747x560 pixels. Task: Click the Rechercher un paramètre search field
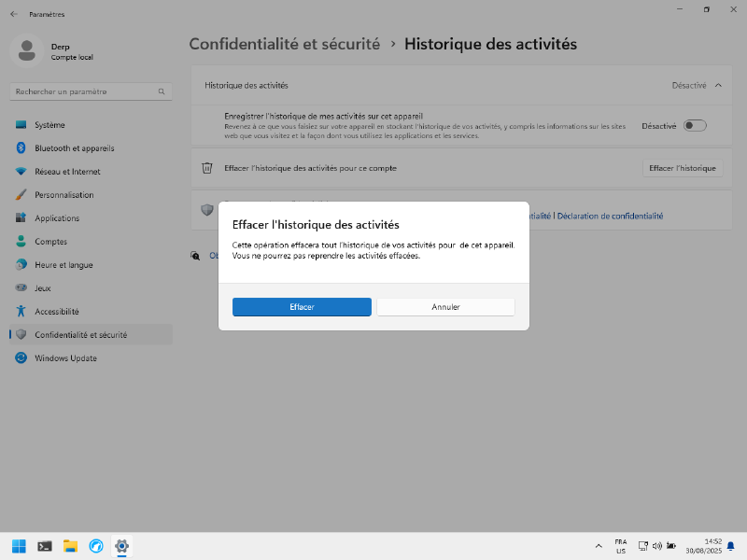[x=89, y=91]
